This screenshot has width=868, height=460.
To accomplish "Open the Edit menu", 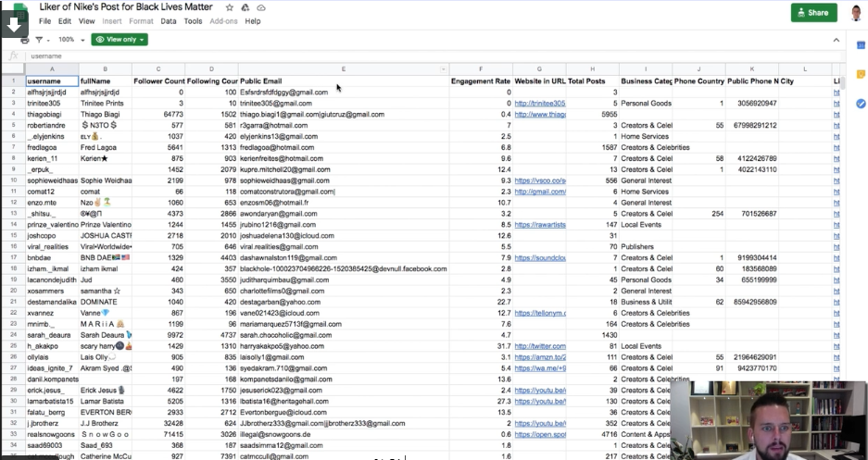I will coord(65,21).
